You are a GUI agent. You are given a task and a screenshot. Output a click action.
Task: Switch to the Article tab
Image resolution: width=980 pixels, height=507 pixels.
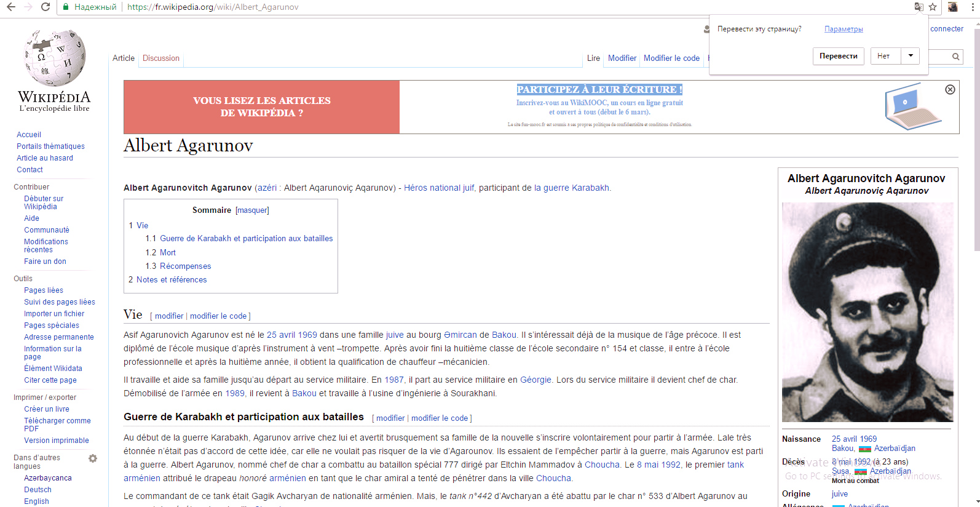[124, 58]
